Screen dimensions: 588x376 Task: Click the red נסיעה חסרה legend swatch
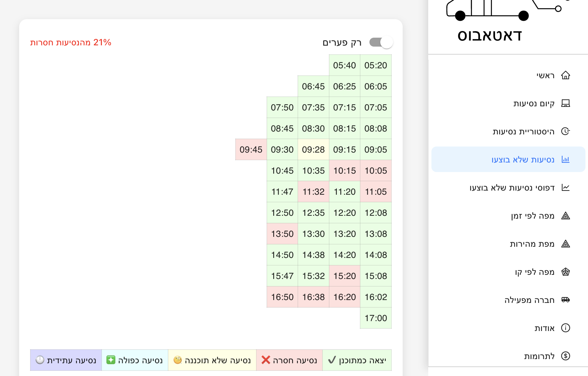point(289,360)
